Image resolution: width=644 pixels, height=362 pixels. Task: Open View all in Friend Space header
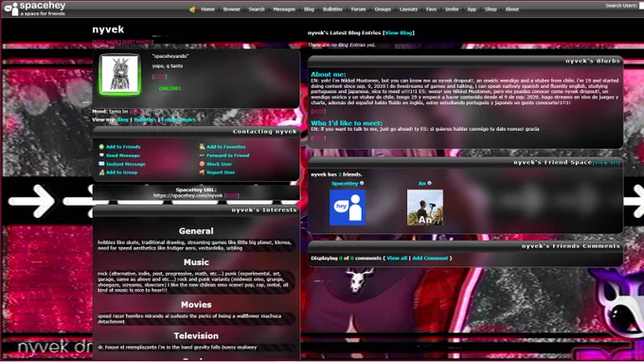[606, 163]
